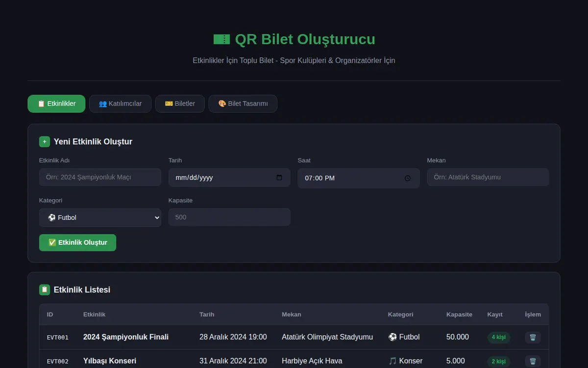Click the Futbol category cell in the table
Screen dimensions: 588x368
tap(404, 337)
